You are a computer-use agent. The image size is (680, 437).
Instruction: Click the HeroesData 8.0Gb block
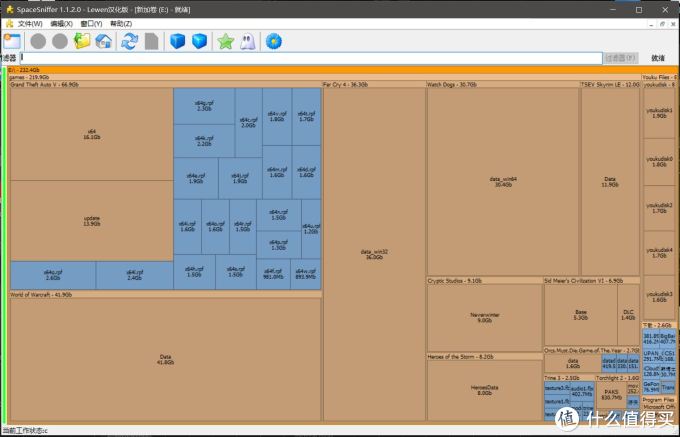(x=484, y=390)
